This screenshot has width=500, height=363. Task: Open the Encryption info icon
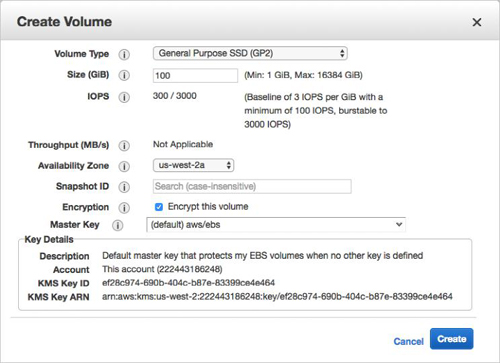(x=124, y=208)
